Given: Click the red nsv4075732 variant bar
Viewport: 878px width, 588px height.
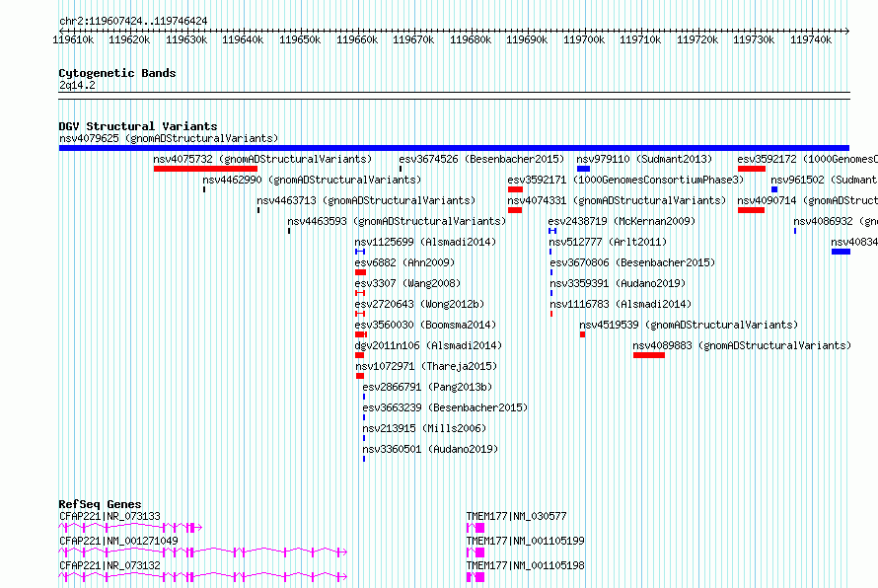Looking at the screenshot, I should pos(205,169).
